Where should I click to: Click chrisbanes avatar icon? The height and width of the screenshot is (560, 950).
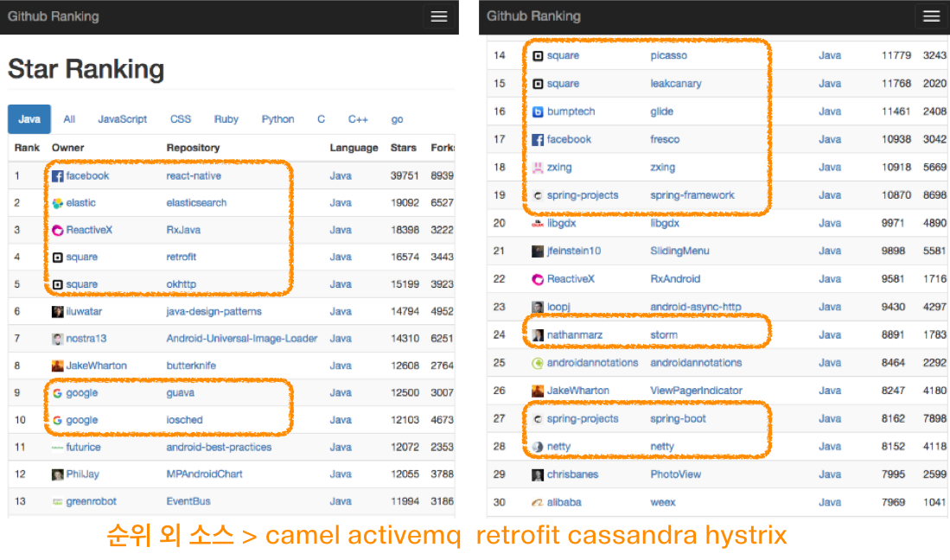538,474
